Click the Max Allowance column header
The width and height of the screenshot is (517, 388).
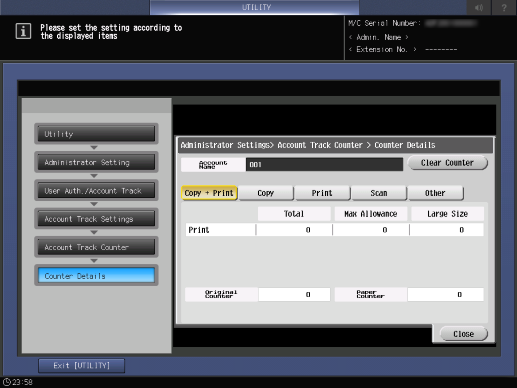(x=371, y=214)
